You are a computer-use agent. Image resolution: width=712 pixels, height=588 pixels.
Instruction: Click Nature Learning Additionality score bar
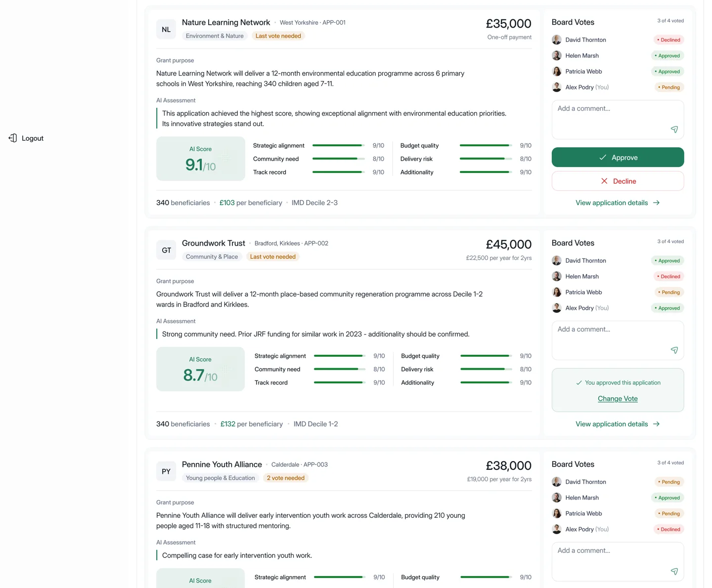[x=486, y=172]
